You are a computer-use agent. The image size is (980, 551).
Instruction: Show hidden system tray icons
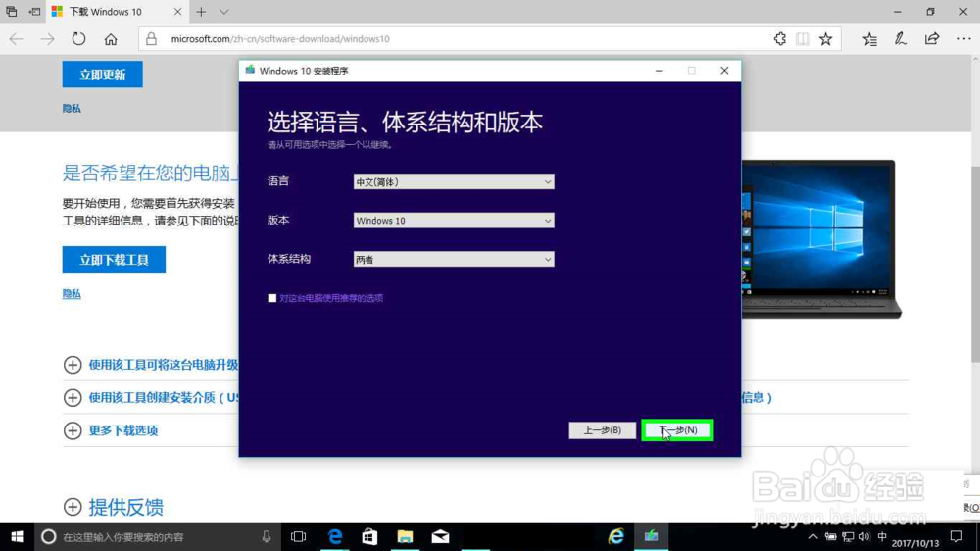point(813,536)
